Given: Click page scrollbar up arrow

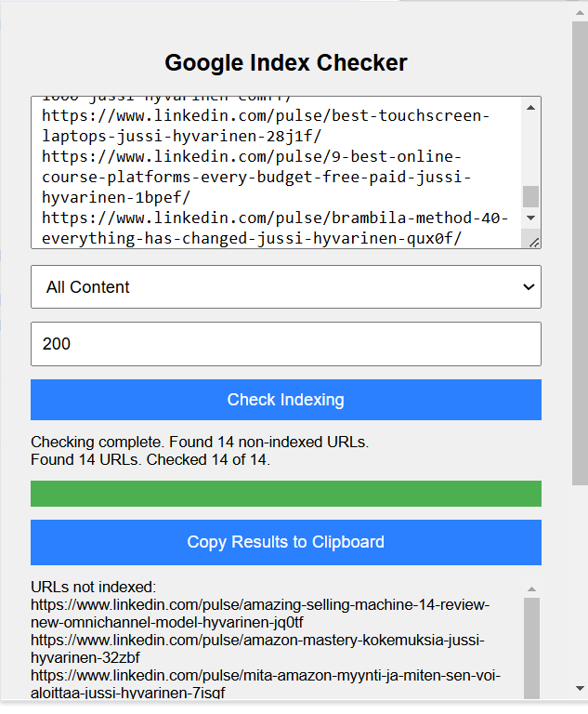Looking at the screenshot, I should [580, 12].
